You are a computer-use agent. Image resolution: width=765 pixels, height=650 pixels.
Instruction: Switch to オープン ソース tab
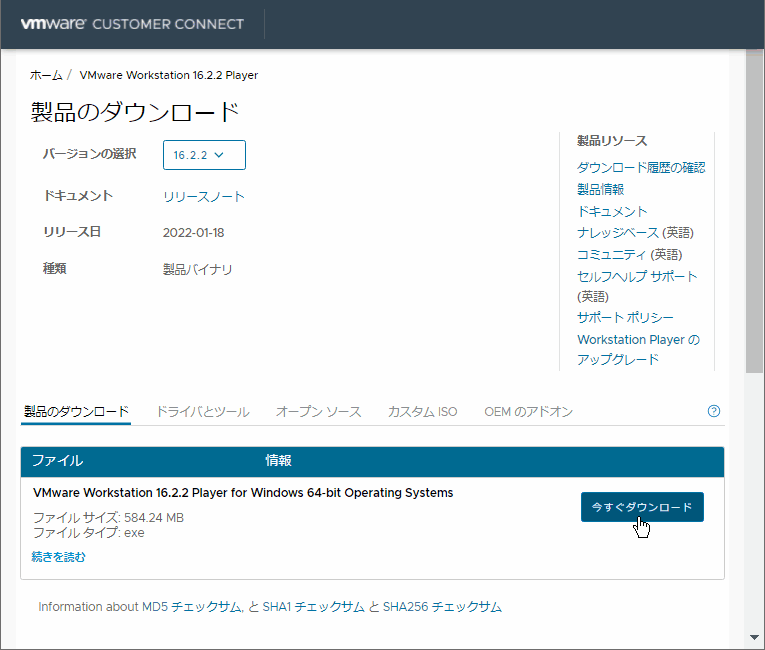coord(319,412)
